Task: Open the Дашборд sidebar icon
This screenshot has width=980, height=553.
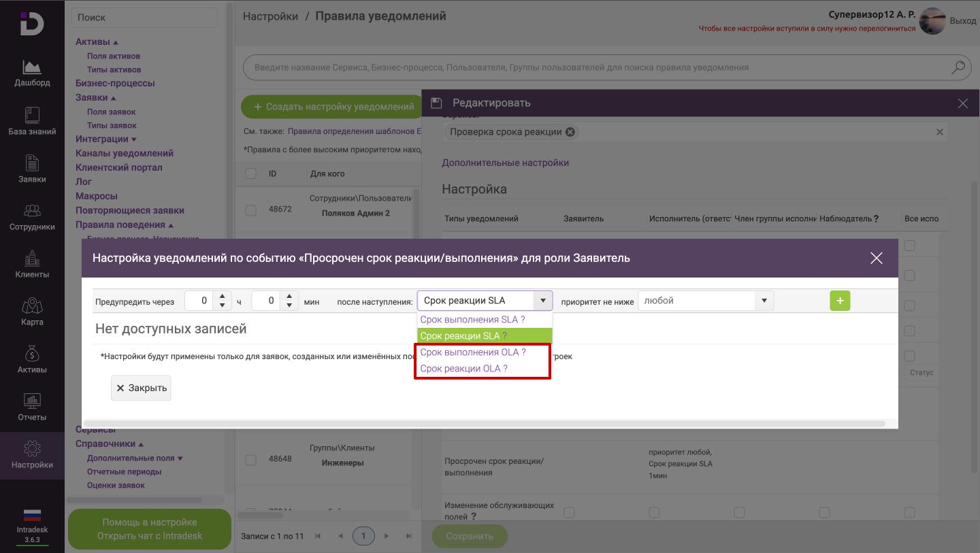Action: (32, 73)
